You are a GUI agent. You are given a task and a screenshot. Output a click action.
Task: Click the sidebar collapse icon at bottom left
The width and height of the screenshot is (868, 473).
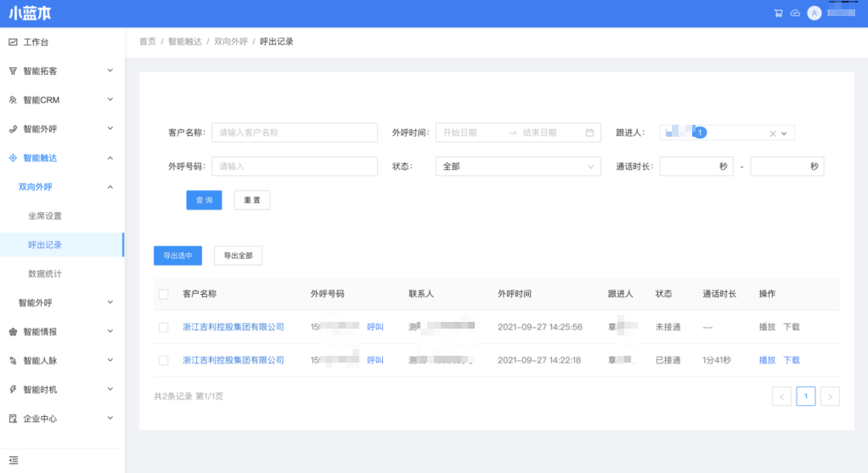[14, 460]
